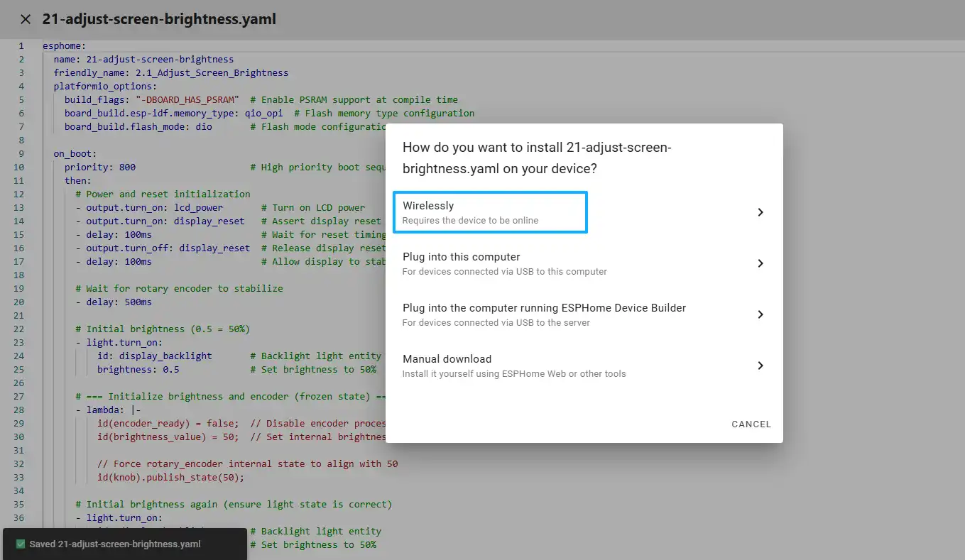Click the arrow beside Manual download

coord(760,366)
